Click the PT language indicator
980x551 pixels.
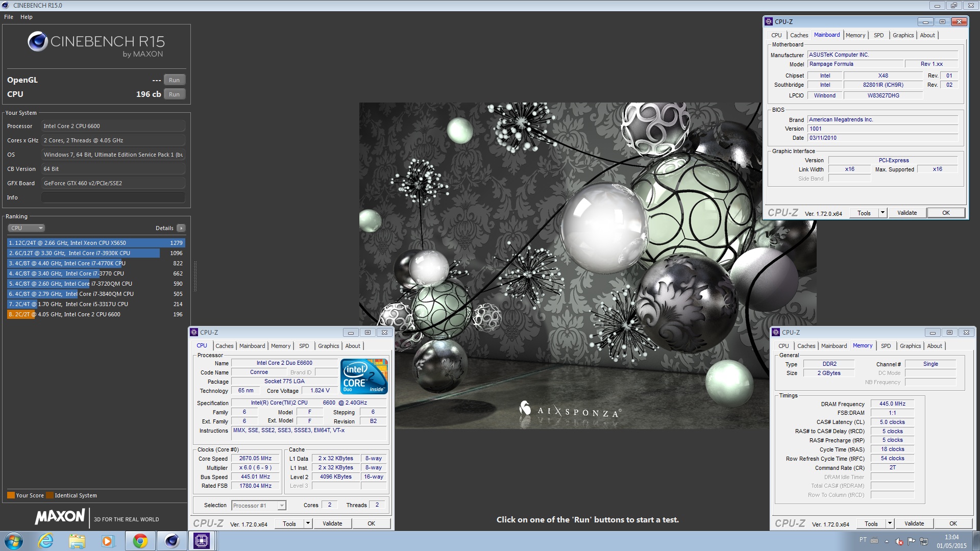[863, 540]
